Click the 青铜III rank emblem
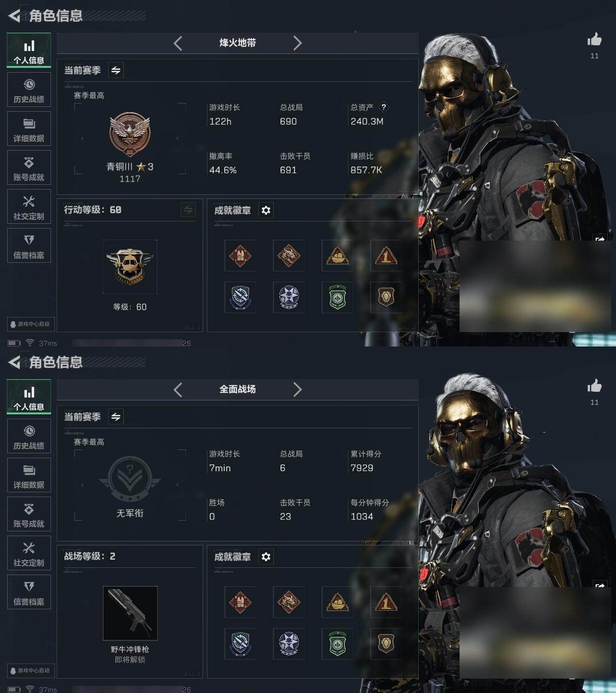 [x=130, y=135]
